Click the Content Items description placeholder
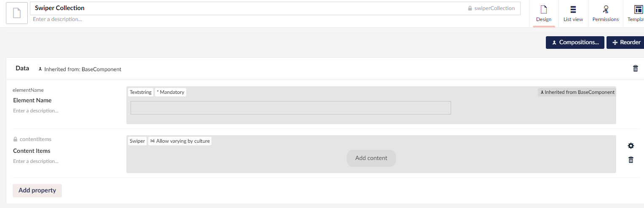 [36, 161]
